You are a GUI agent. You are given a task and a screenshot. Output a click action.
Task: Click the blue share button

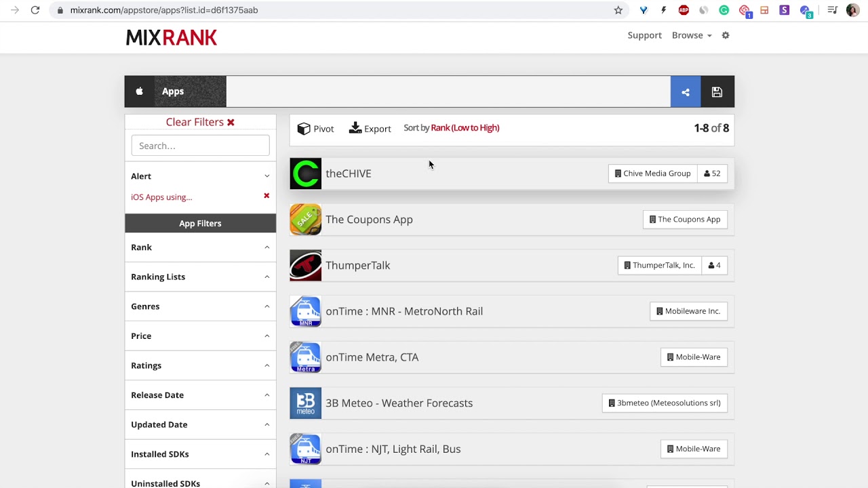[x=686, y=92]
